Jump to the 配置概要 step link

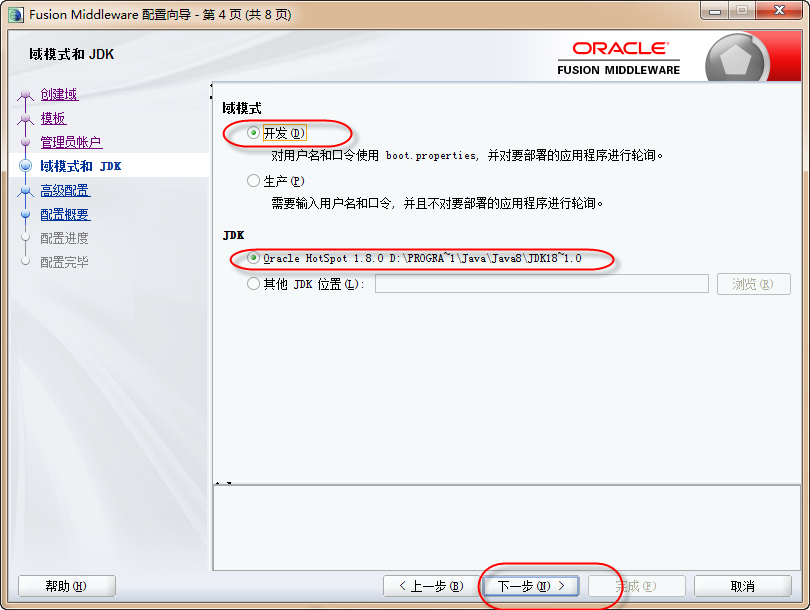pos(65,214)
